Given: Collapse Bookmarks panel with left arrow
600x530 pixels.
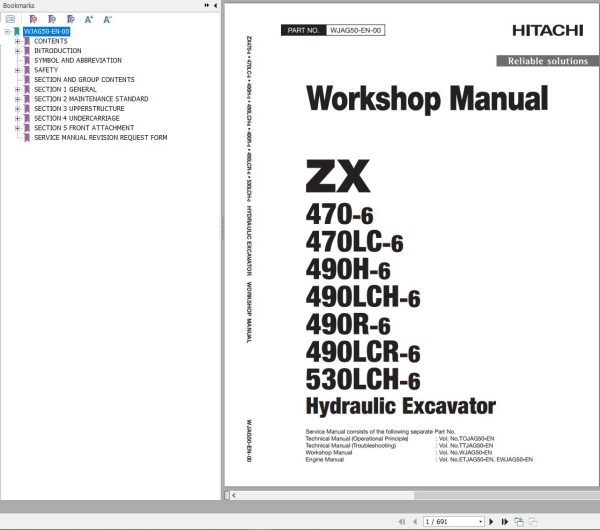Looking at the screenshot, I should point(215,5).
